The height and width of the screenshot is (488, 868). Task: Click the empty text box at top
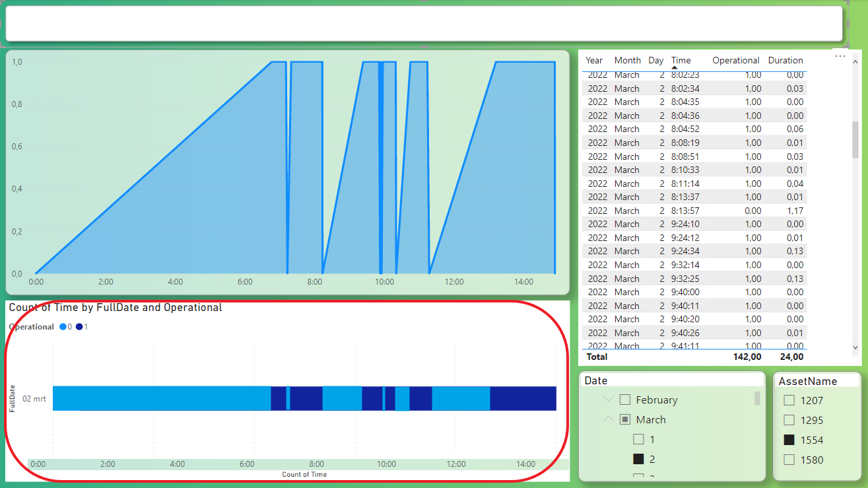click(424, 24)
